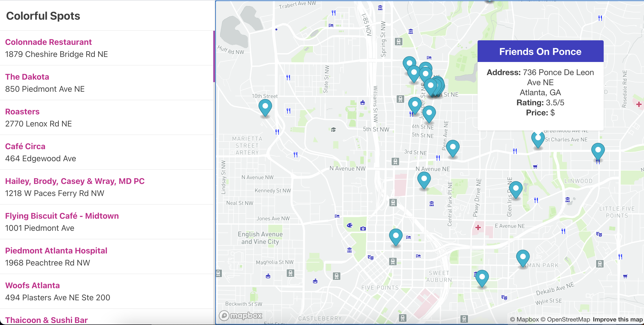Screen dimensions: 644x325
Task: Open Hailey, Brody, Casey & Wray listing
Action: coord(75,181)
